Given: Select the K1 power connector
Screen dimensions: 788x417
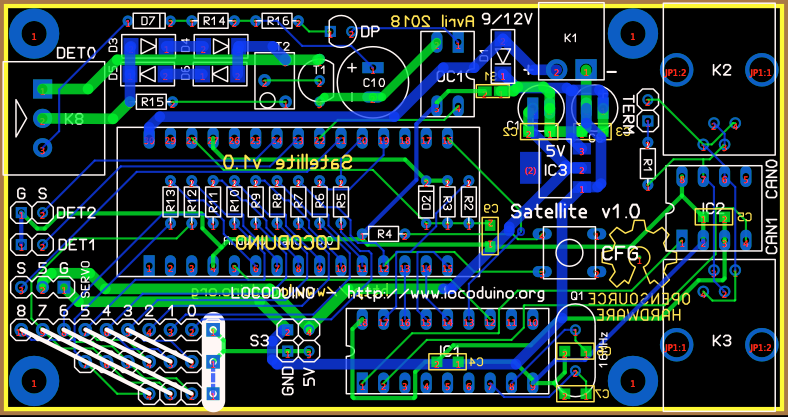Looking at the screenshot, I should tap(571, 40).
